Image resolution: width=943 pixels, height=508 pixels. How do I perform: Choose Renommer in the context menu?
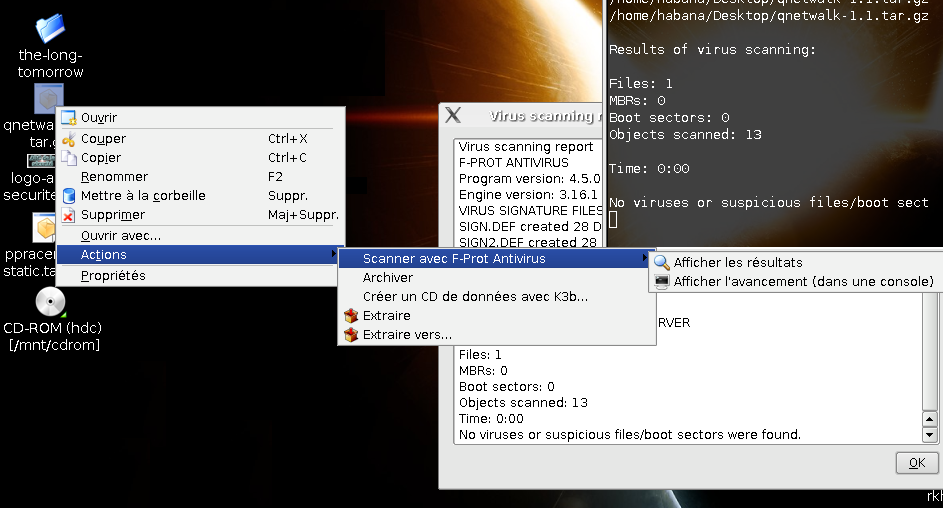click(201, 177)
